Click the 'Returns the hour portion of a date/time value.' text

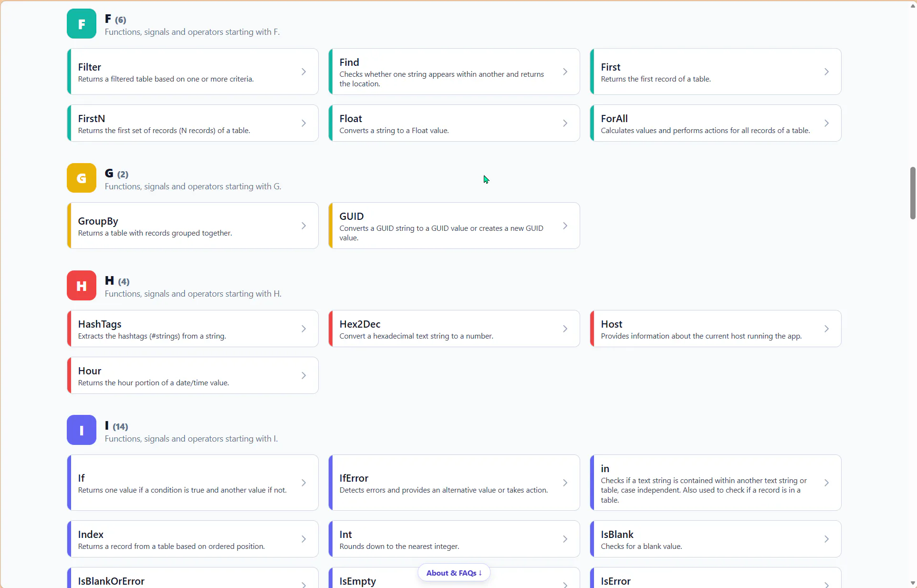coord(154,383)
